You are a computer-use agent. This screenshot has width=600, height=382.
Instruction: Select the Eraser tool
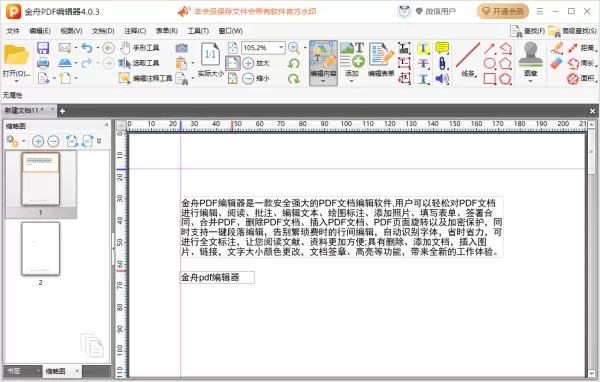coord(556,63)
